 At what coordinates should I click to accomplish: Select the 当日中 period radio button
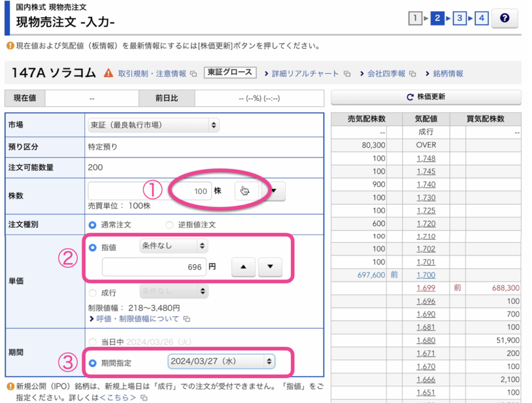92,340
